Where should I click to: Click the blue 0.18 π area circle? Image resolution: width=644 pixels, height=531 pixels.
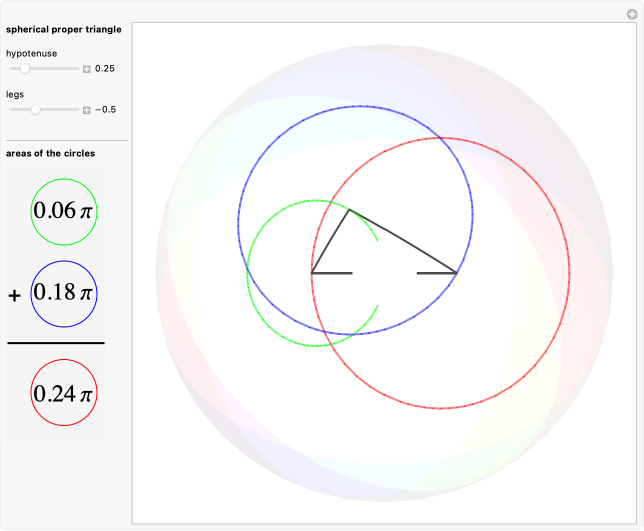tap(64, 293)
